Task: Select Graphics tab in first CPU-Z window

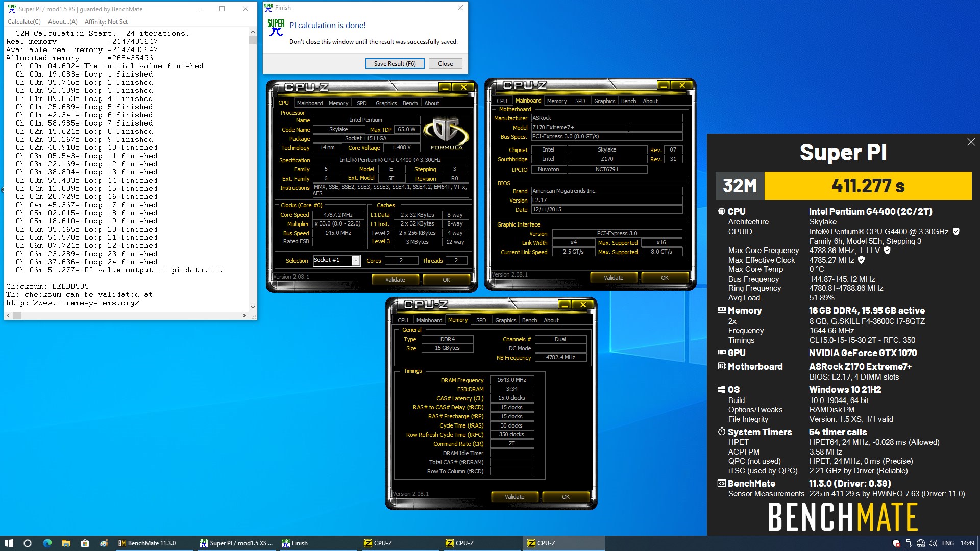Action: point(386,103)
